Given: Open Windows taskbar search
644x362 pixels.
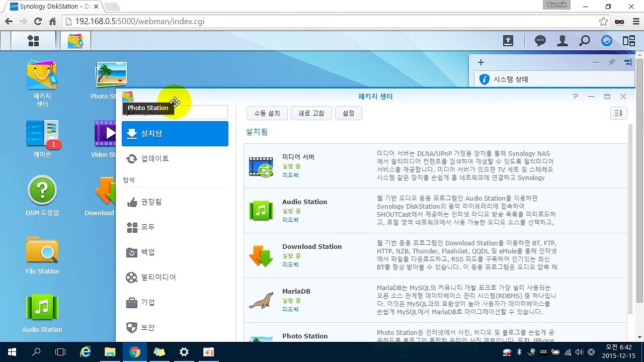Looking at the screenshot, I should pyautogui.click(x=36, y=352).
